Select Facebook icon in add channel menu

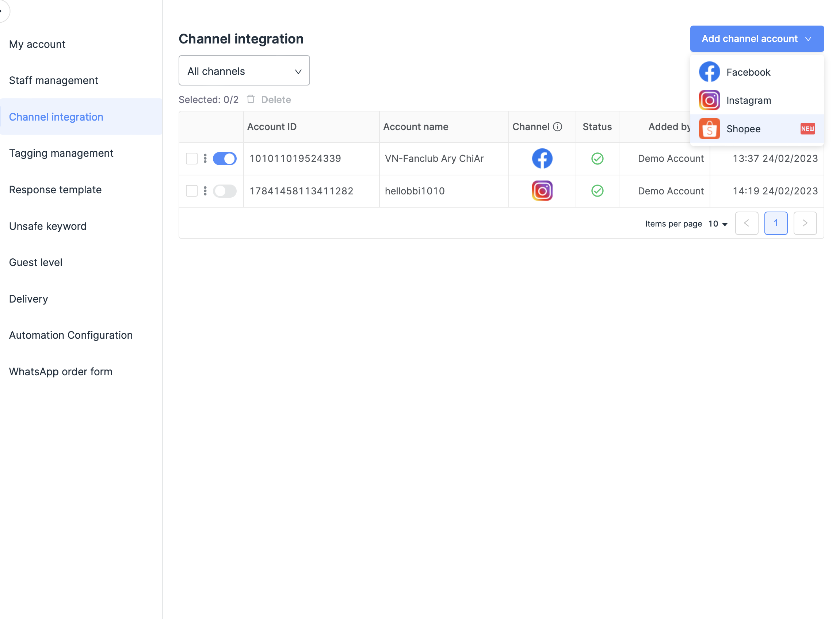709,72
